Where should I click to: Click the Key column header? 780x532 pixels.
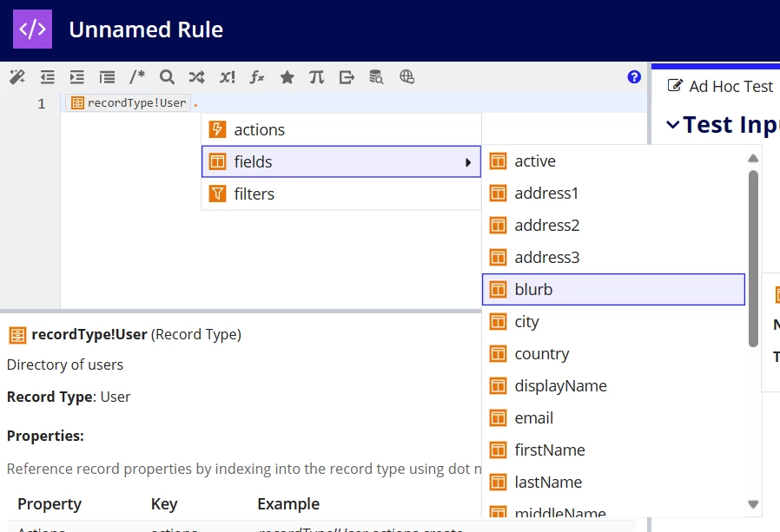(x=164, y=503)
